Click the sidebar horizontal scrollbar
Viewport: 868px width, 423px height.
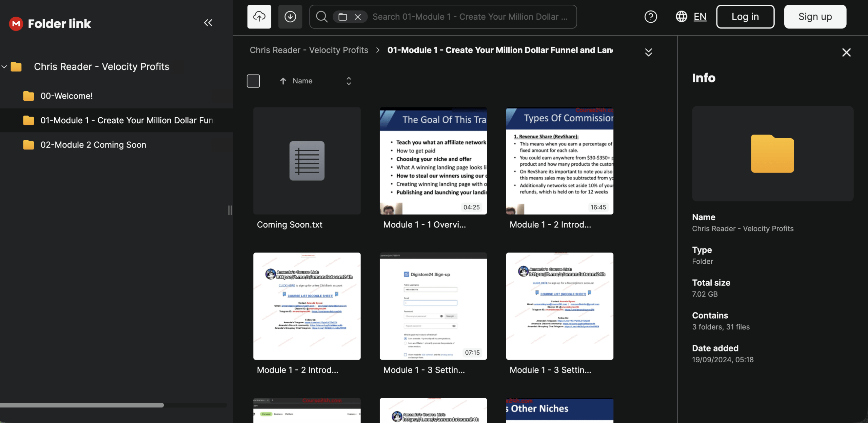(x=81, y=405)
